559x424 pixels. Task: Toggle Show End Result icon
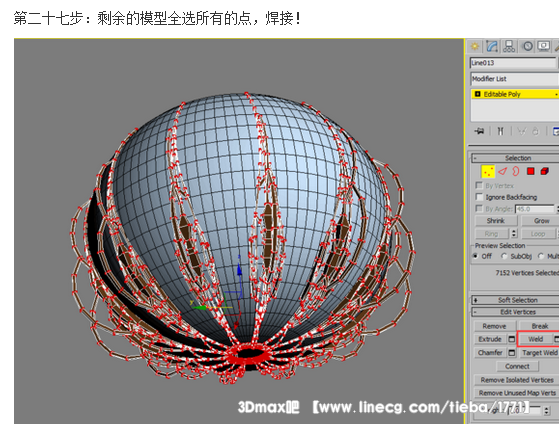click(501, 131)
